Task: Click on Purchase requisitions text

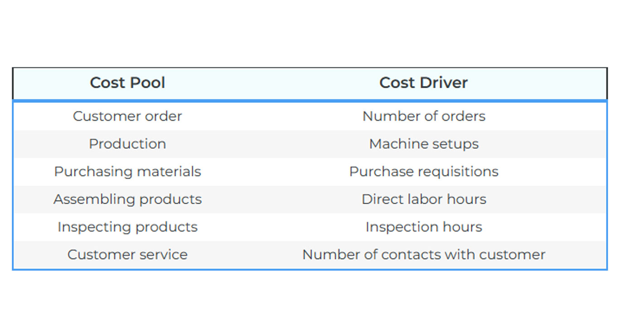Action: click(x=424, y=172)
